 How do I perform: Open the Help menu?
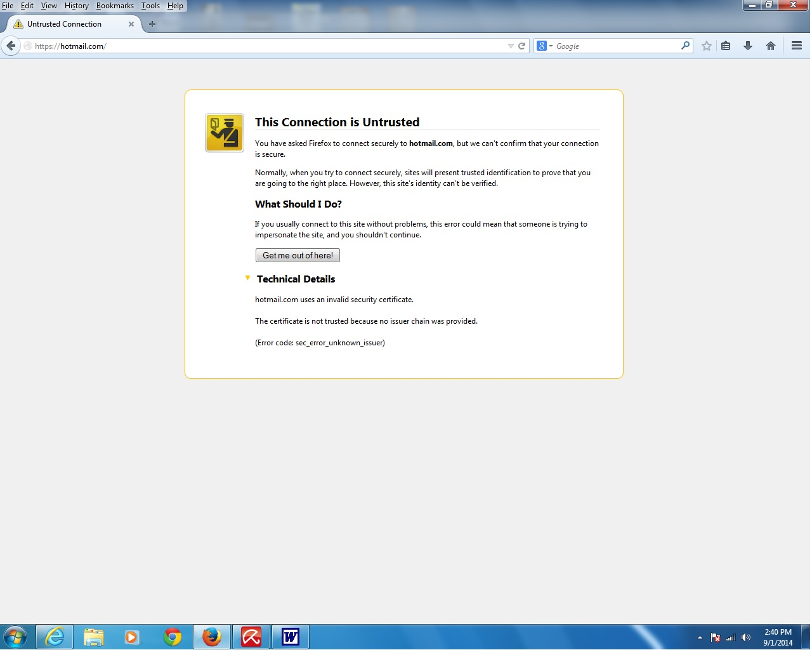175,6
